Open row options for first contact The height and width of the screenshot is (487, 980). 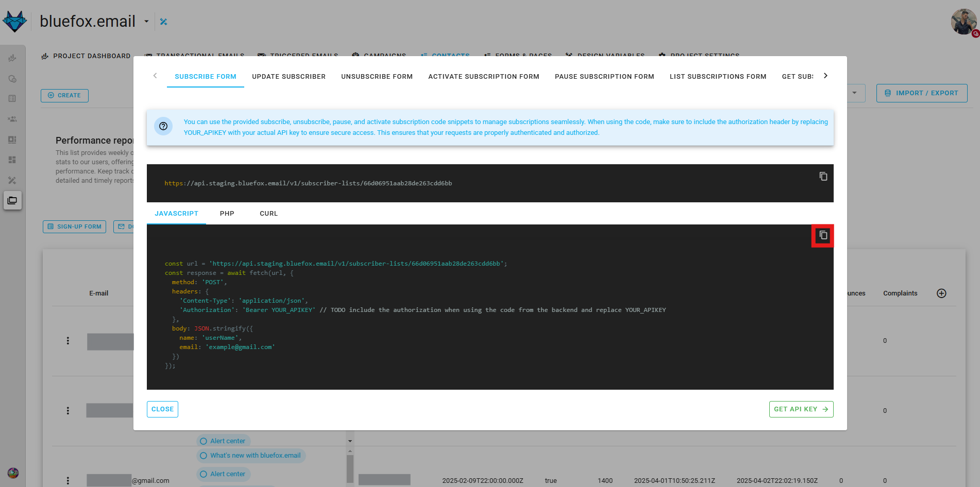tap(67, 341)
